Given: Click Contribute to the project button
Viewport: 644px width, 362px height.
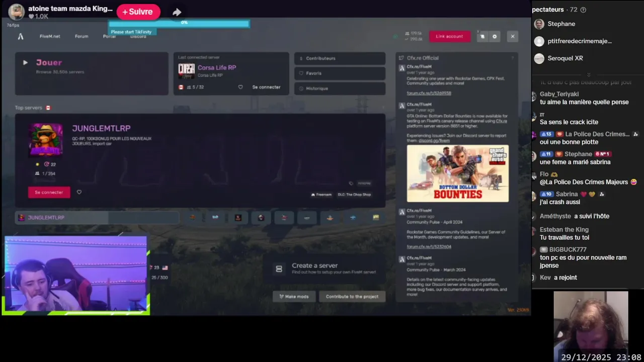Looking at the screenshot, I should click(x=352, y=297).
